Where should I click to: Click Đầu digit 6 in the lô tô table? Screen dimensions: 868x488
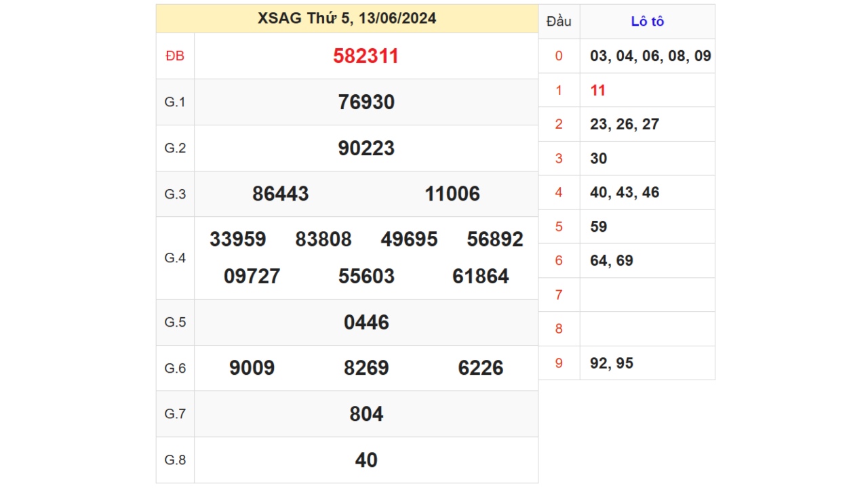pos(559,261)
